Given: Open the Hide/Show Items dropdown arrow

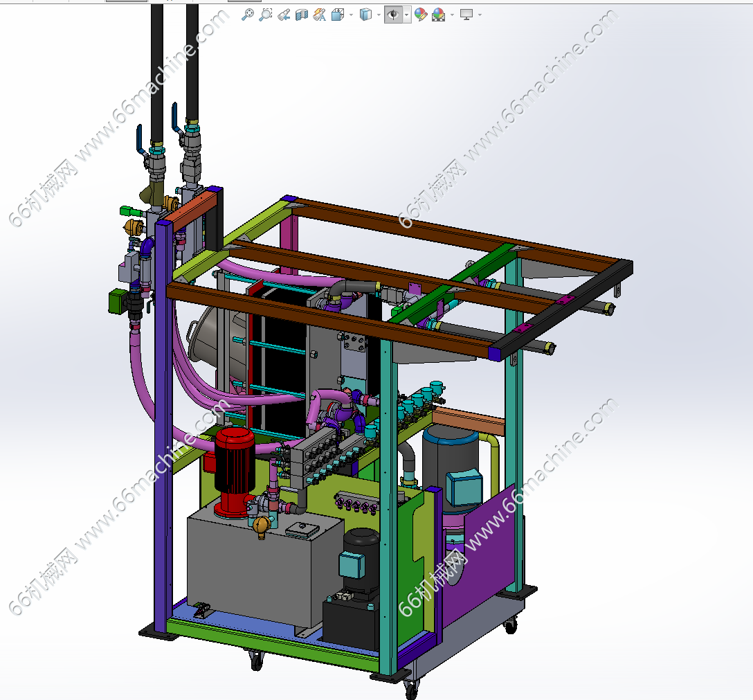Looking at the screenshot, I should [407, 15].
